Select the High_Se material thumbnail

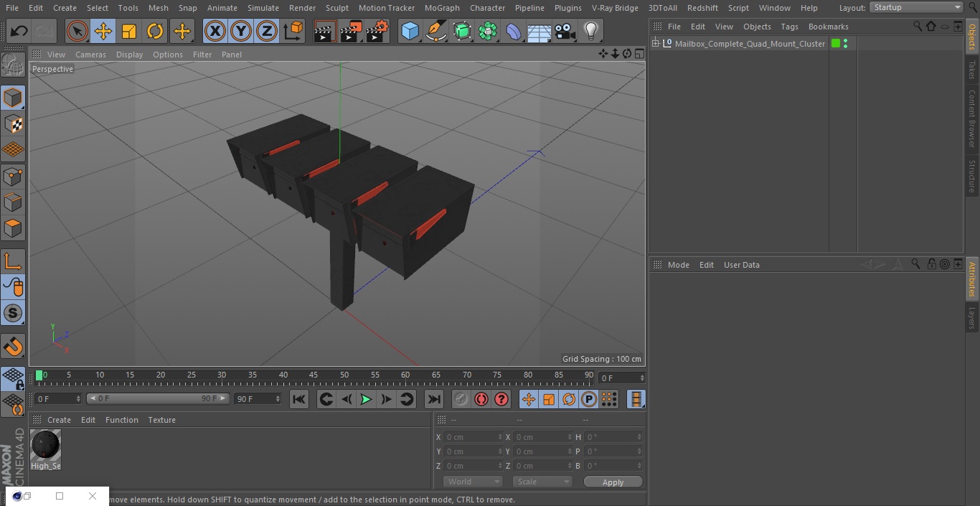45,445
